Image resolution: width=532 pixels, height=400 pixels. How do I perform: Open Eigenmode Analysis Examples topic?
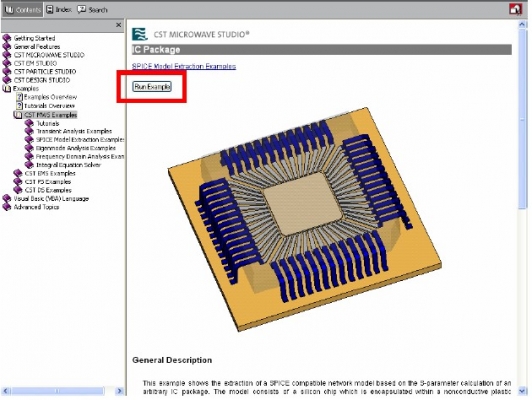76,148
